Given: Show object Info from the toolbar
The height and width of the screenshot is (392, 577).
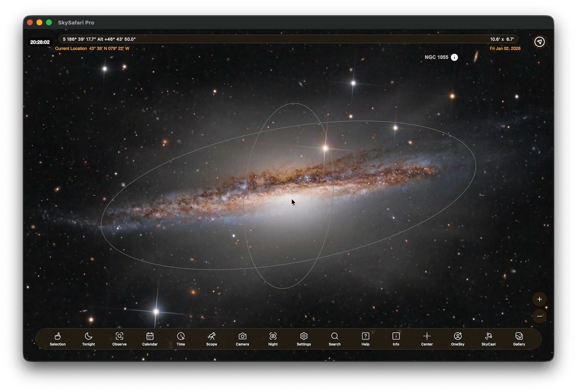Looking at the screenshot, I should (x=396, y=339).
